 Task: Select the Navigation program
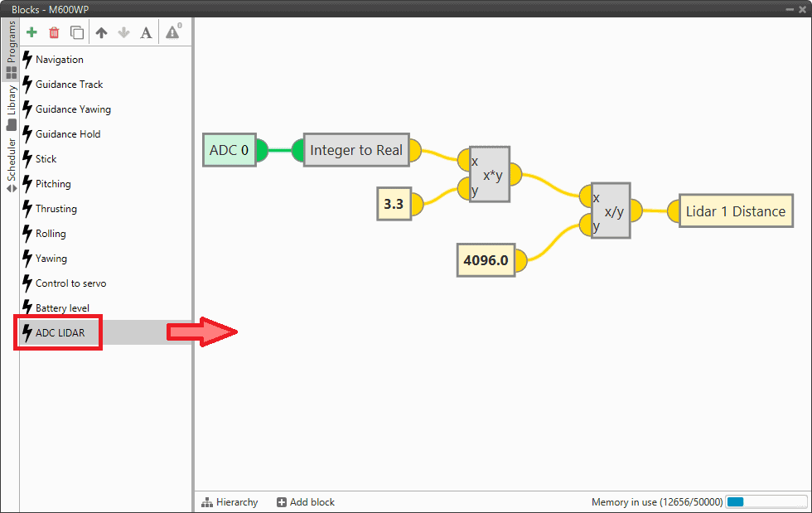(x=59, y=60)
